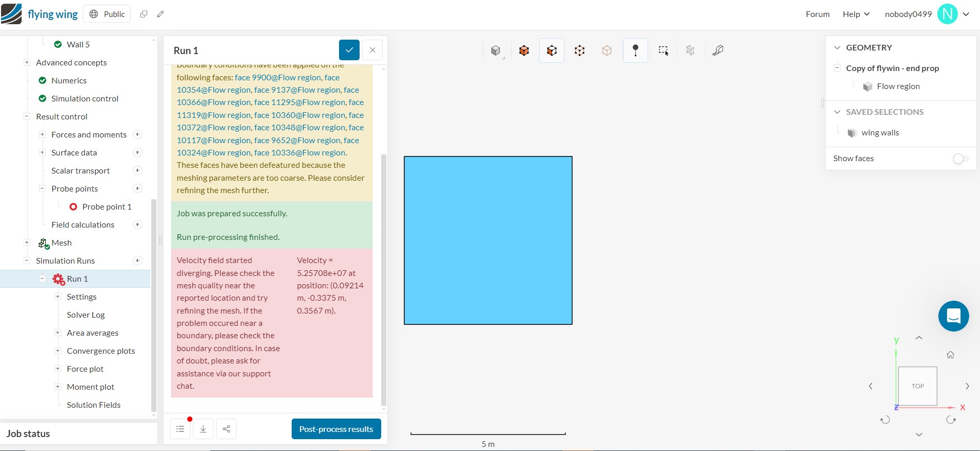
Task: Open the job event log list icon
Action: point(180,429)
